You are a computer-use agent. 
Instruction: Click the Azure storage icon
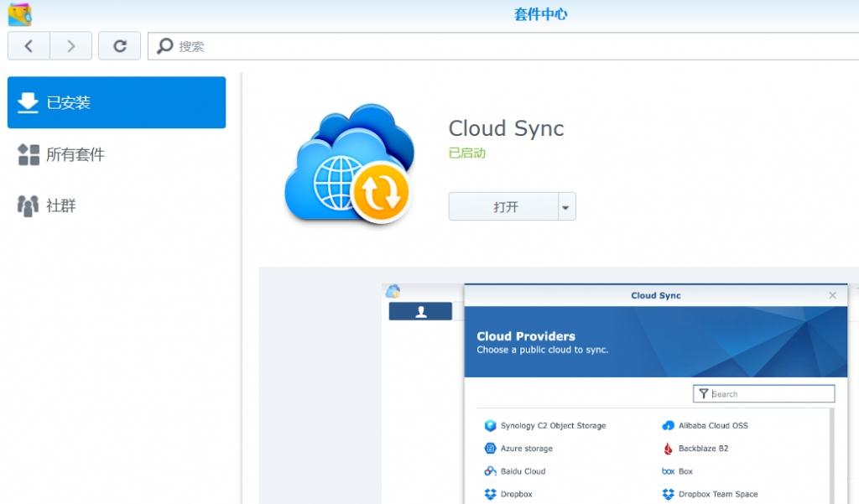tap(490, 448)
